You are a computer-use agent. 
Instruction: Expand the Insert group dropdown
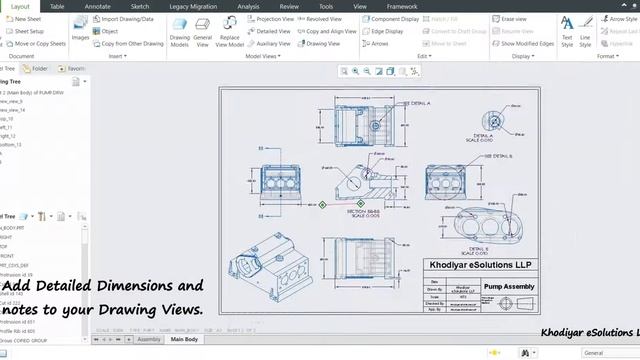tap(118, 56)
